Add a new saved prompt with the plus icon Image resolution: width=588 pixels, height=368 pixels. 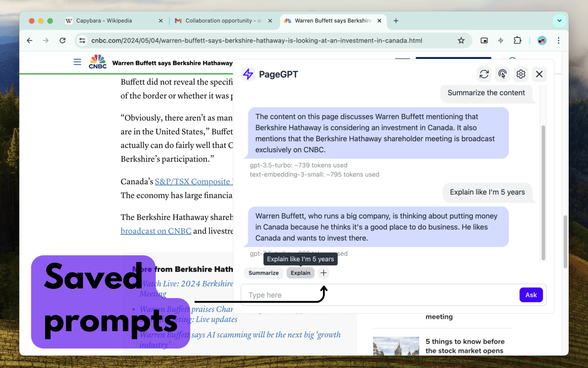[323, 273]
